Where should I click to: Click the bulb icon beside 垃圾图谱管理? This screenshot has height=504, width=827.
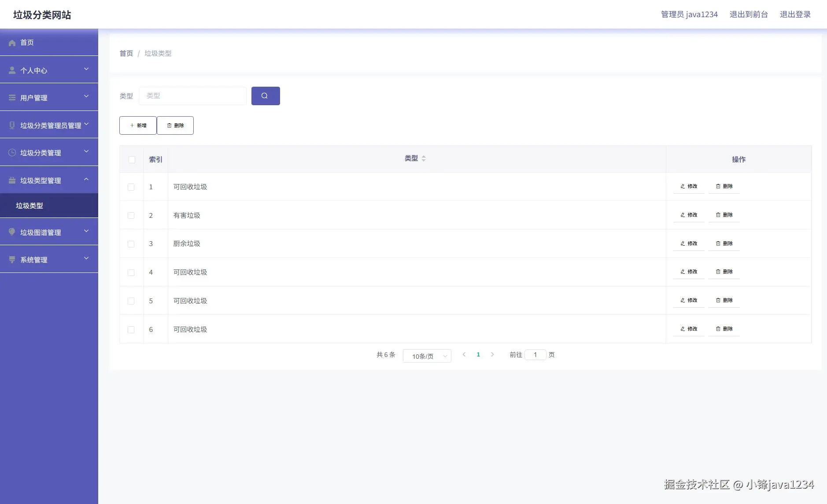tap(12, 232)
